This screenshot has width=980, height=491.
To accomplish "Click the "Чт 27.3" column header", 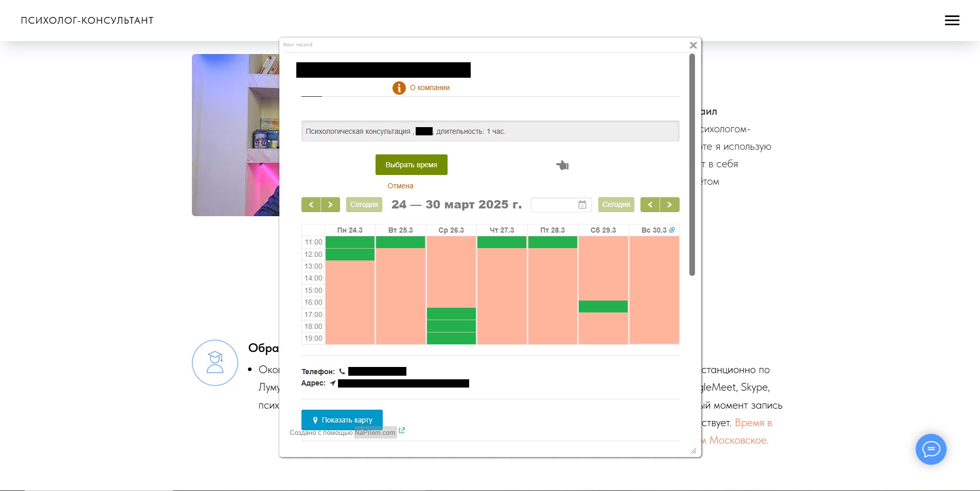I will (x=502, y=230).
